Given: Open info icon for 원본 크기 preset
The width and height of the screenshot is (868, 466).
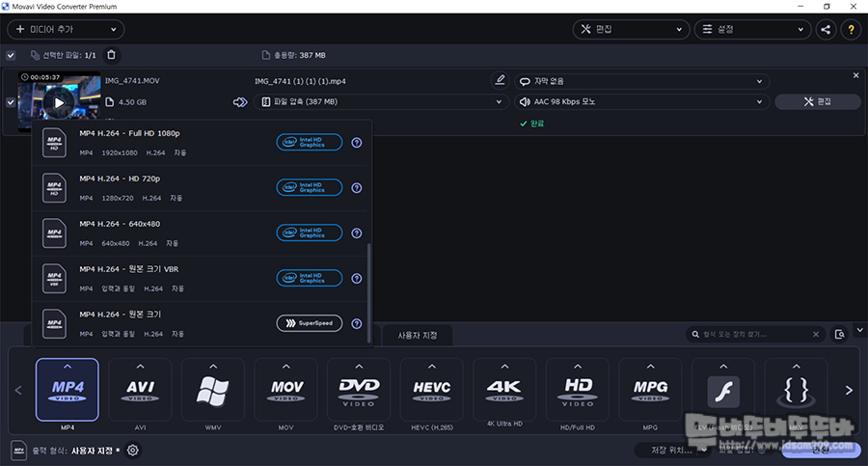Looking at the screenshot, I should click(357, 323).
